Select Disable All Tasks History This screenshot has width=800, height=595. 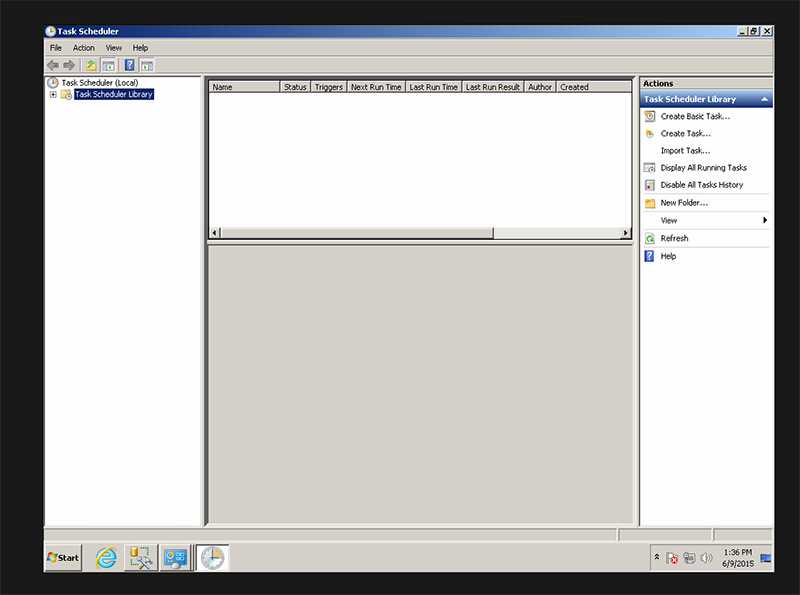[x=702, y=185]
